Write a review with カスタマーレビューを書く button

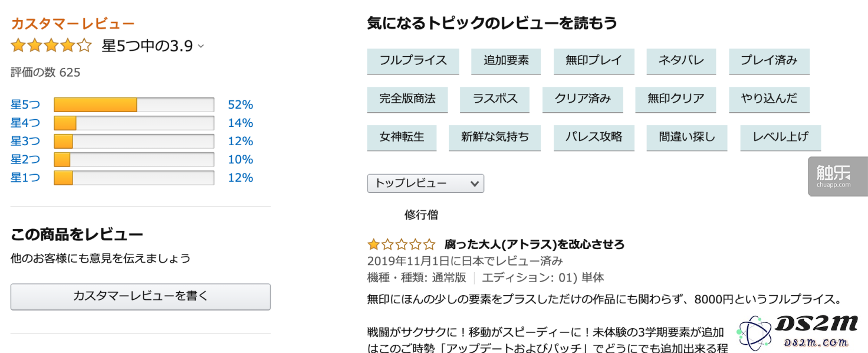140,297
